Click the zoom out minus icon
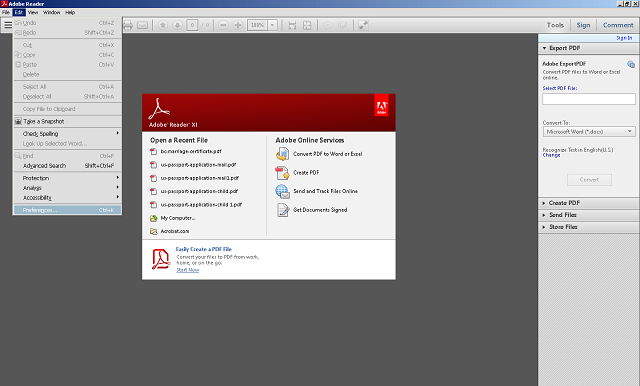 (223, 25)
